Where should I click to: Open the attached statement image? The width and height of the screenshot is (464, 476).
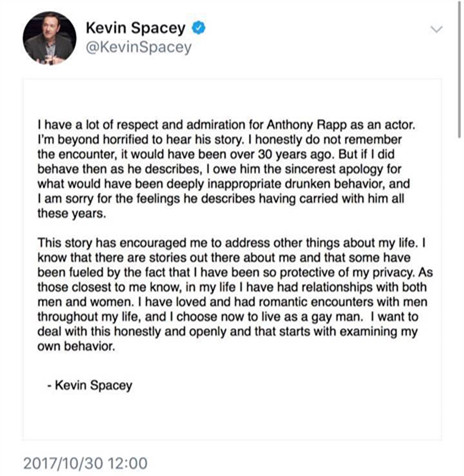[232, 260]
